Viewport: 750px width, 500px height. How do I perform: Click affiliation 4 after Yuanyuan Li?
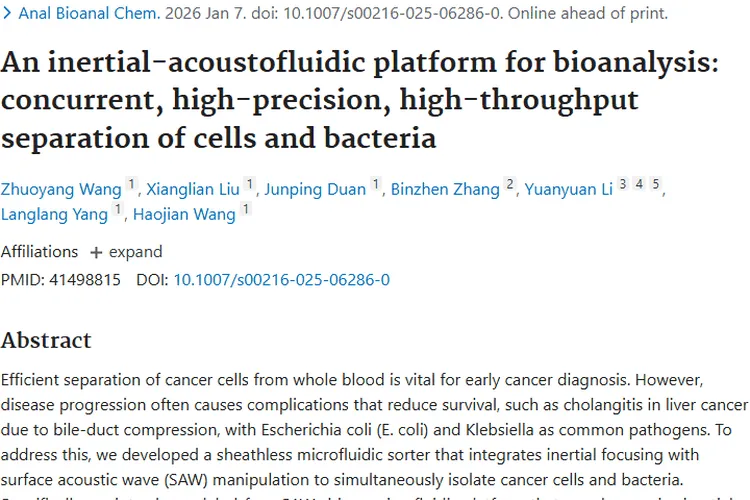639,185
